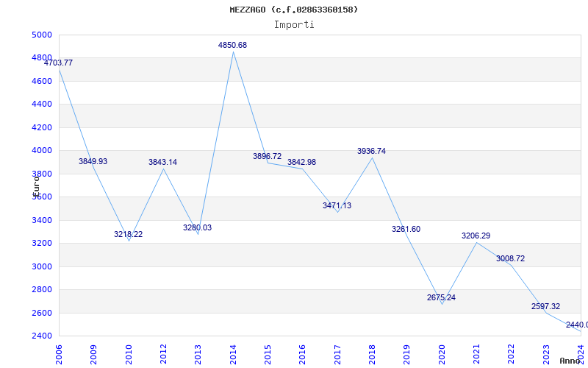Click the 2012 year axis label
588x368 pixels.
pos(163,355)
